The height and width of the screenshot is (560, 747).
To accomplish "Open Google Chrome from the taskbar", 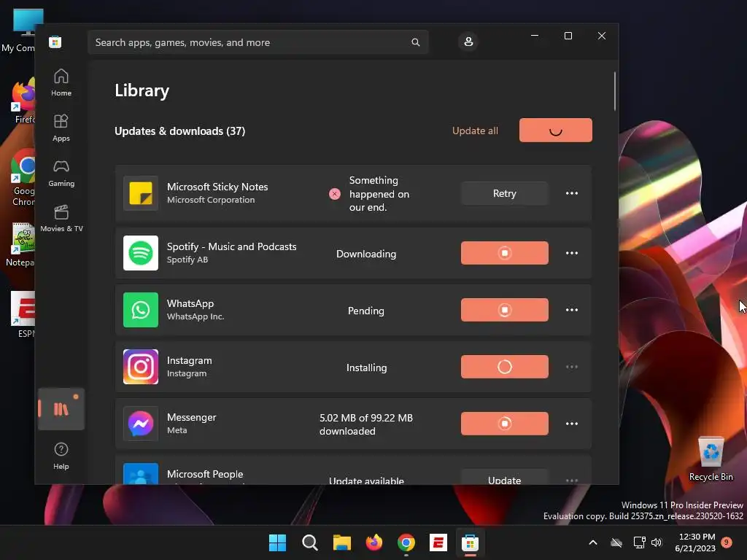I will tap(406, 542).
